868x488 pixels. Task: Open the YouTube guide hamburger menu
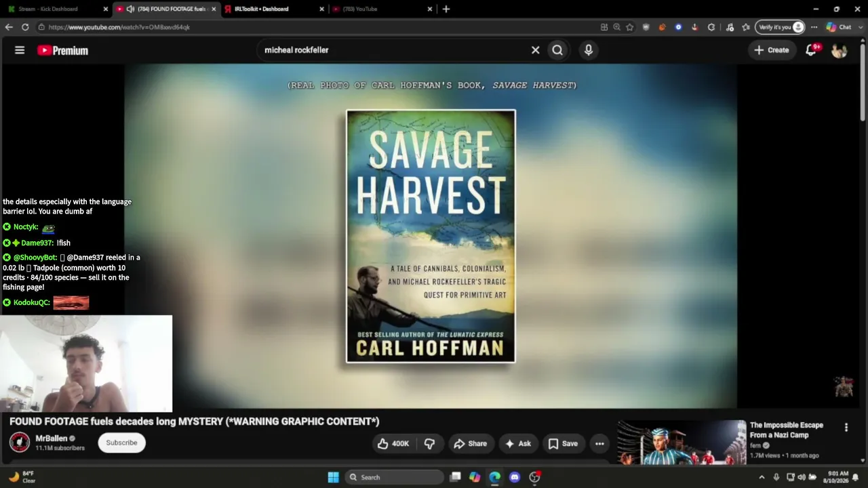tap(20, 50)
